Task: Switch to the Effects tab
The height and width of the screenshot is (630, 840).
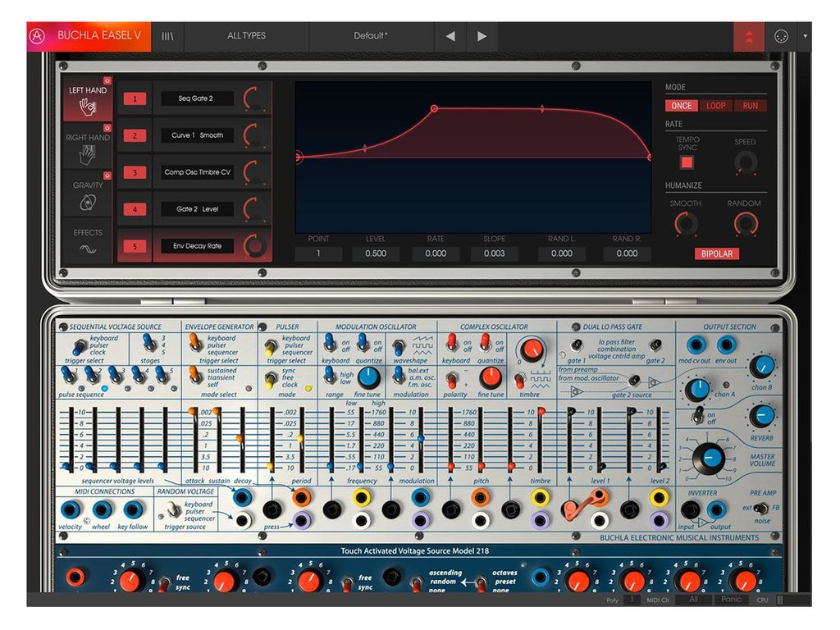Action: (88, 233)
